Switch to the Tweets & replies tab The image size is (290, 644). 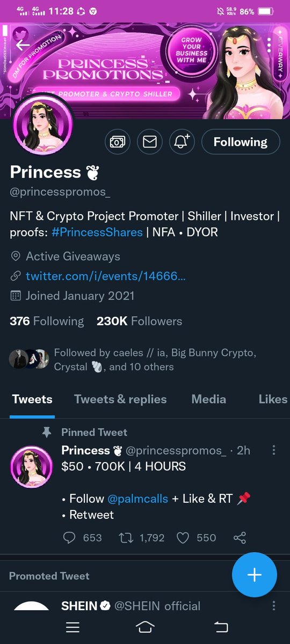(120, 399)
